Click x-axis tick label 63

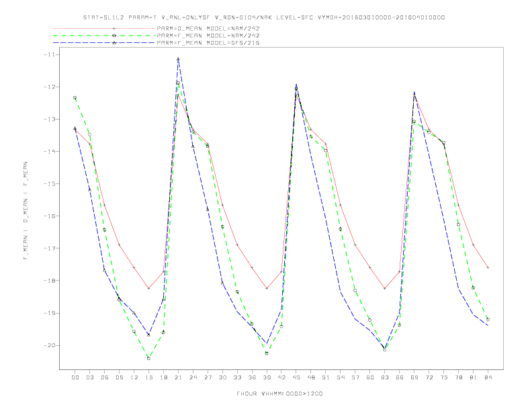385,377
